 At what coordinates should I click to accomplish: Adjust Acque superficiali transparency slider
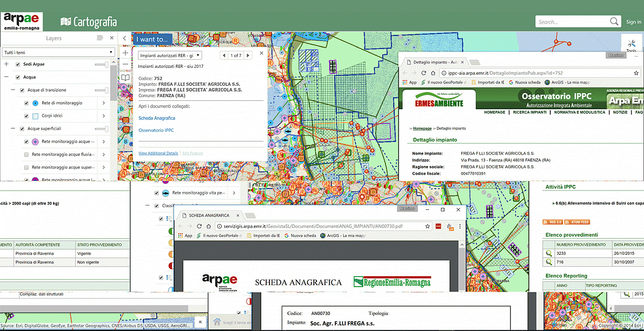102,129
